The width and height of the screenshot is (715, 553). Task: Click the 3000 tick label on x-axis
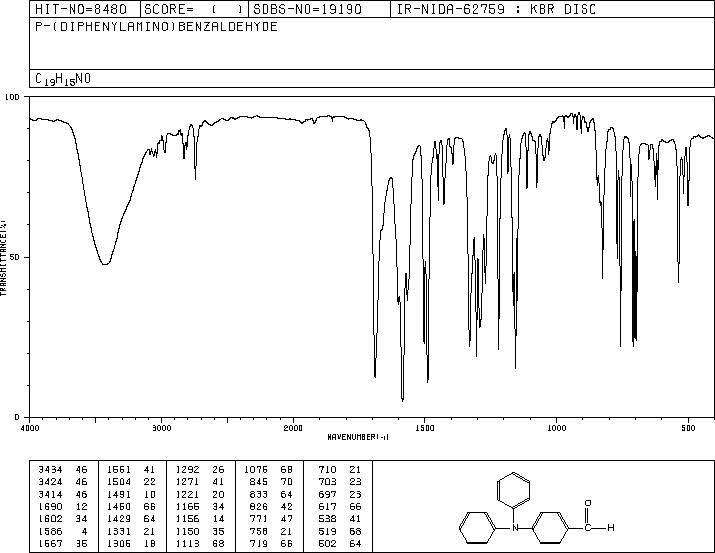click(x=161, y=428)
